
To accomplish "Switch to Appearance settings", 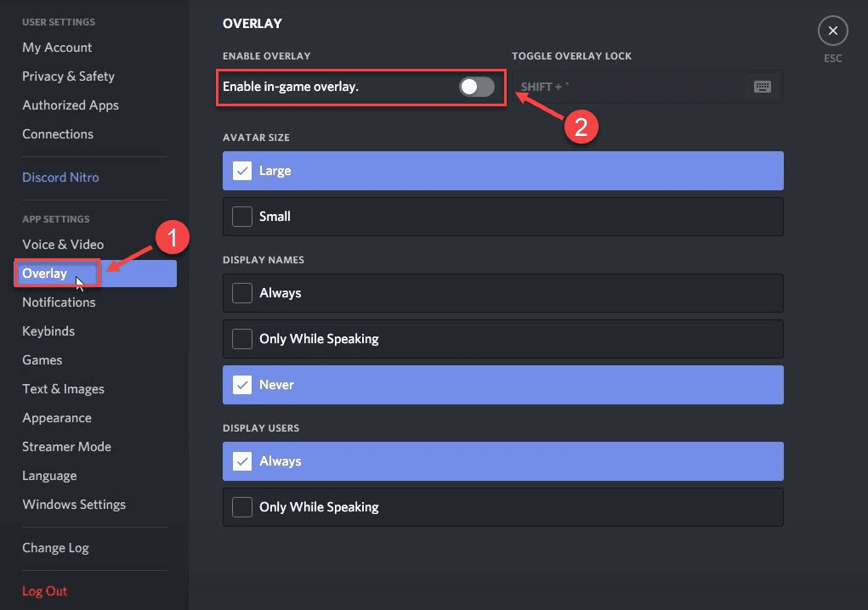I will point(57,417).
